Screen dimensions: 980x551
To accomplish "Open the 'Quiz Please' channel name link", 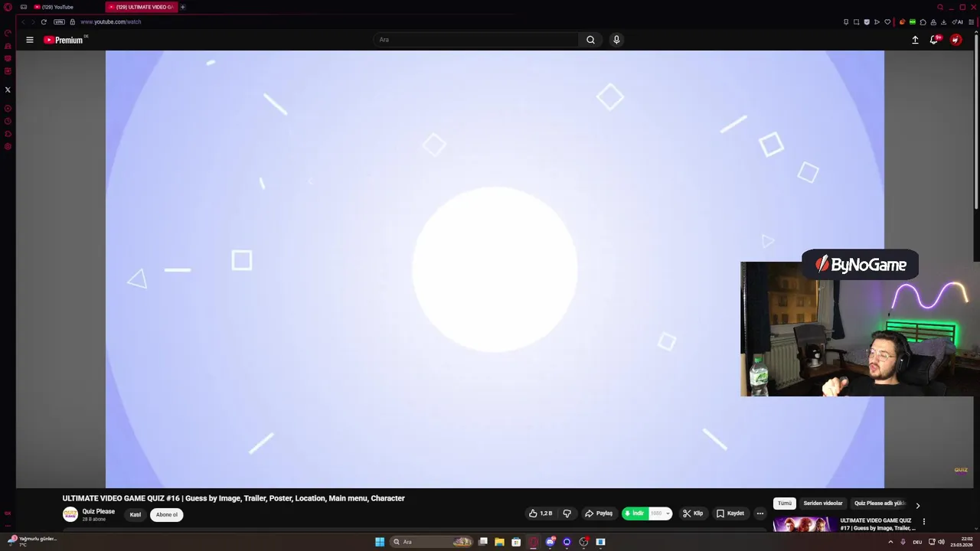I will 99,511.
